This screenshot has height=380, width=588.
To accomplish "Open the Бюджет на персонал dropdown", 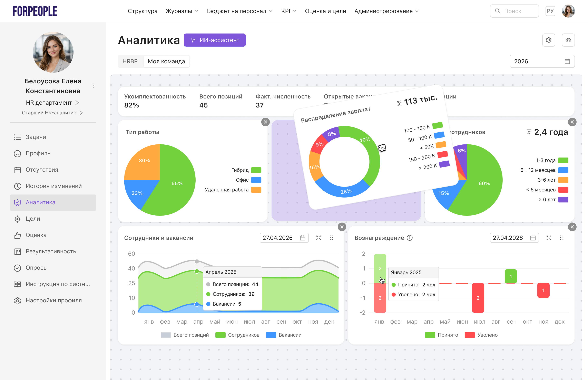I will pos(239,11).
